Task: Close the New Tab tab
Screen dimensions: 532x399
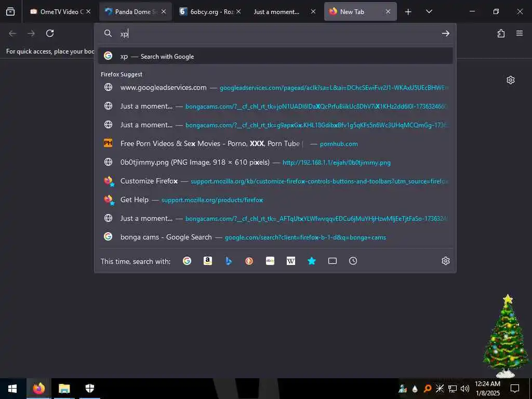Action: [x=388, y=11]
